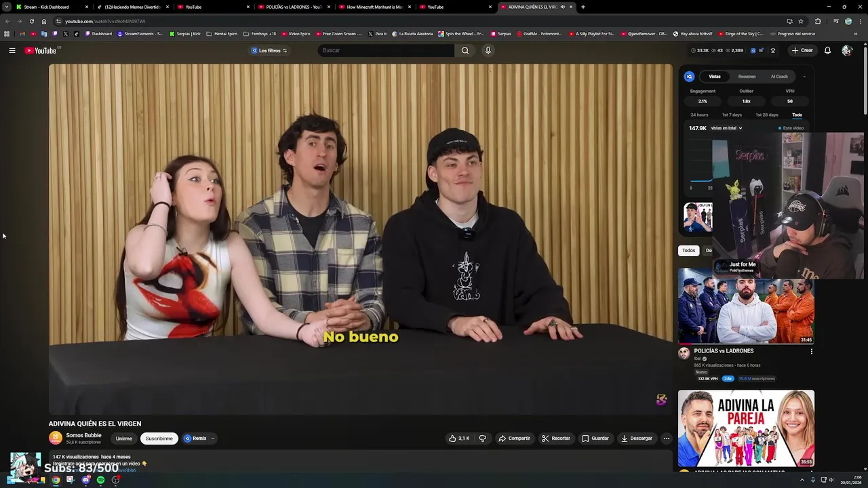Screen dimensions: 868x488
Task: Click the Suscribirme button
Action: (x=159, y=439)
